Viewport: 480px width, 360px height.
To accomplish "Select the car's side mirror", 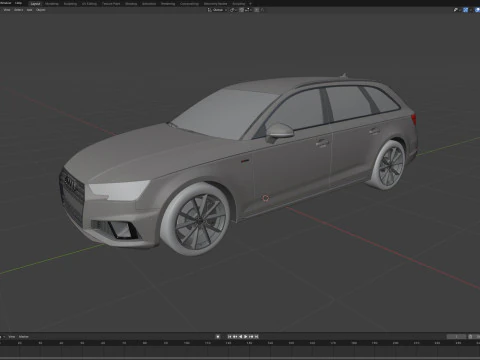I will pos(279,131).
